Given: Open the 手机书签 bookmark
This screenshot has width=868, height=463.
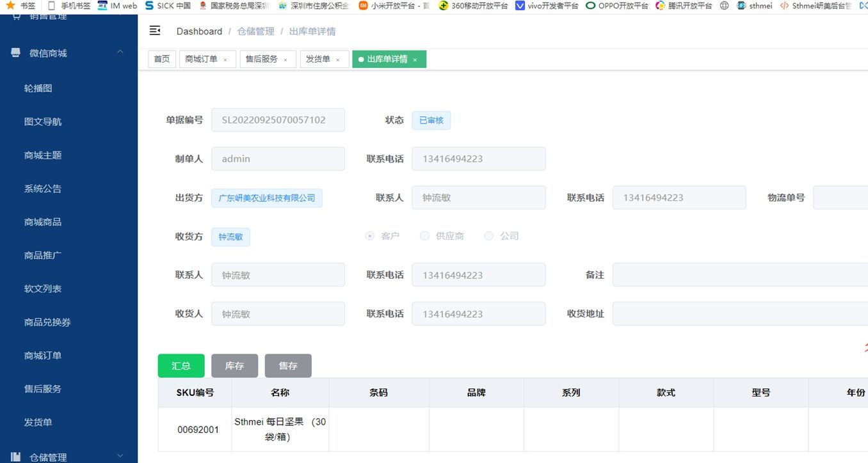Looking at the screenshot, I should point(69,6).
